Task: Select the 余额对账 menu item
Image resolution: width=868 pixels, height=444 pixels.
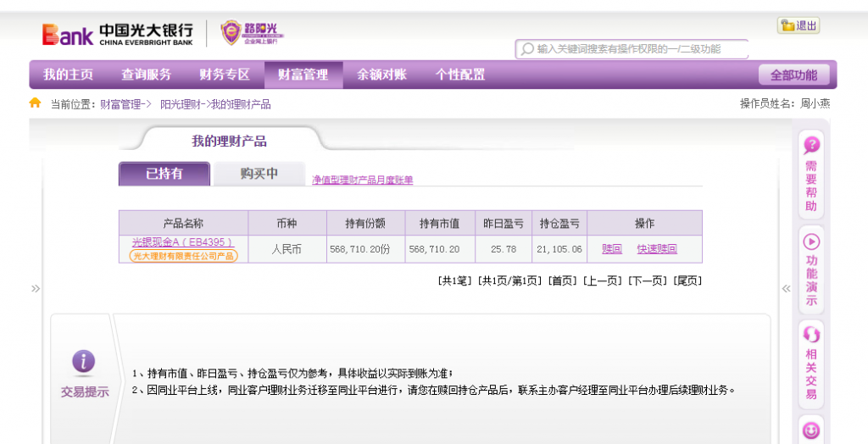Action: pyautogui.click(x=381, y=75)
